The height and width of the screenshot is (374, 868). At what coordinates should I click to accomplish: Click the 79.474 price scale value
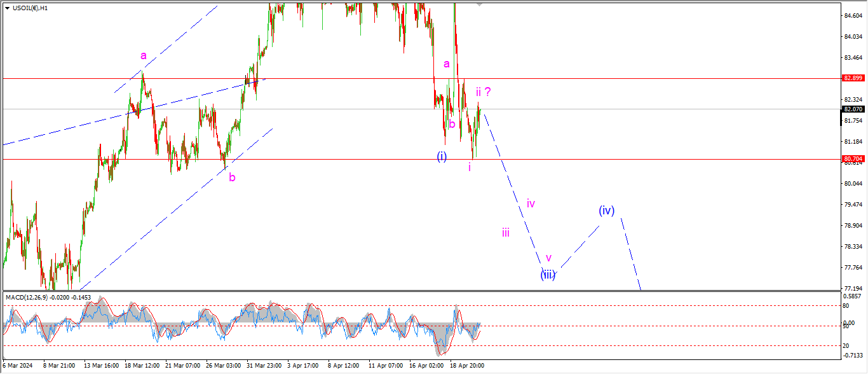coord(853,204)
